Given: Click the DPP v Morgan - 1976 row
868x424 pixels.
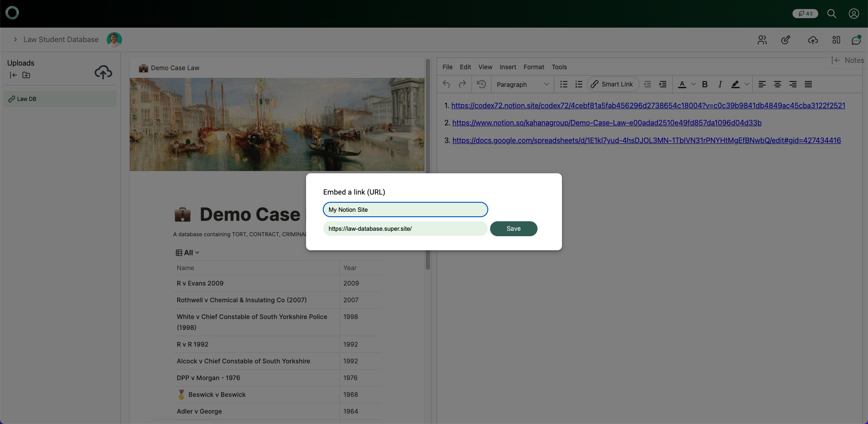Looking at the screenshot, I should pos(278,378).
